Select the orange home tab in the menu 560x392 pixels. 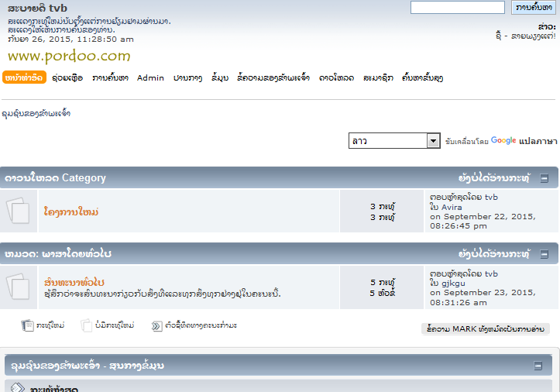[24, 77]
